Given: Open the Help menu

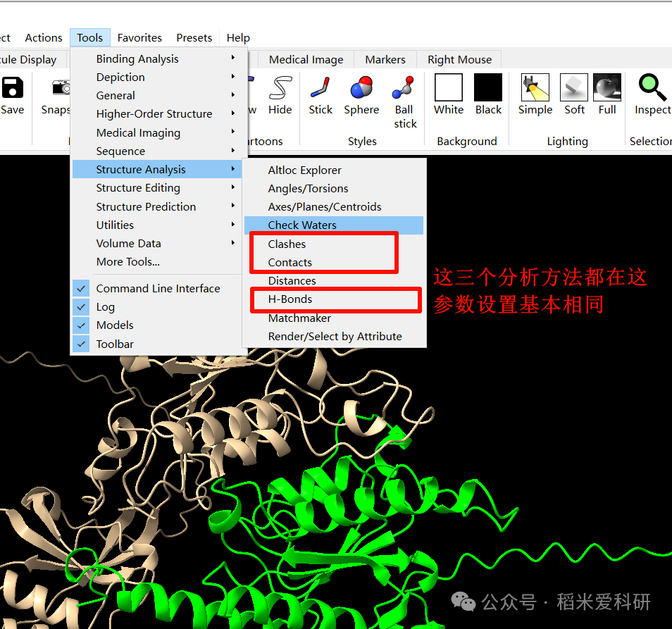Looking at the screenshot, I should (237, 37).
